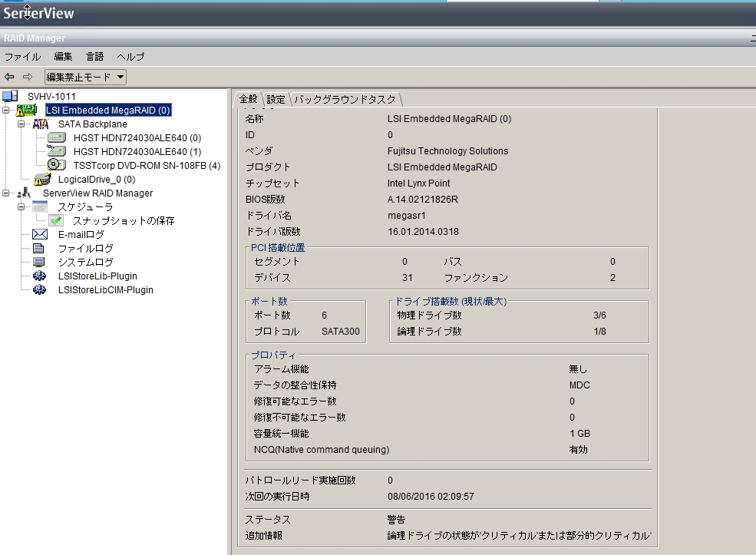Click the LSIStoreLibCIM-Plugin gear icon
The width and height of the screenshot is (756, 555).
(x=40, y=290)
